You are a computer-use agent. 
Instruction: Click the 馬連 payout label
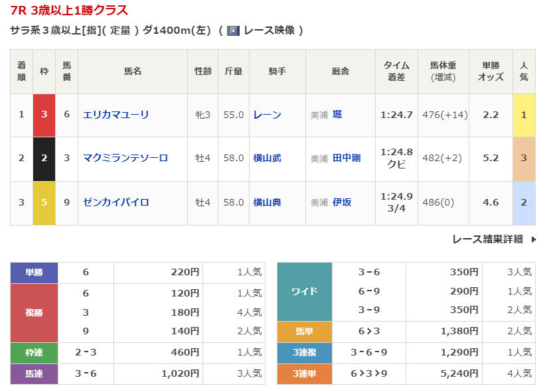34,374
